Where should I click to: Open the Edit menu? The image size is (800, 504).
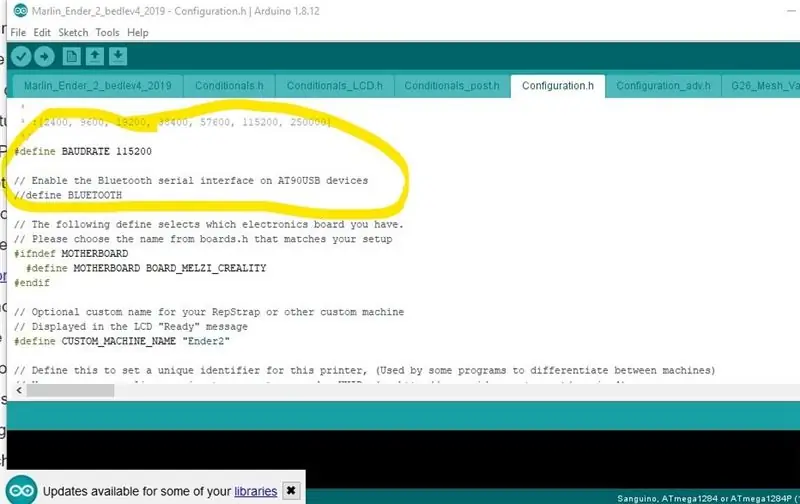[x=42, y=33]
